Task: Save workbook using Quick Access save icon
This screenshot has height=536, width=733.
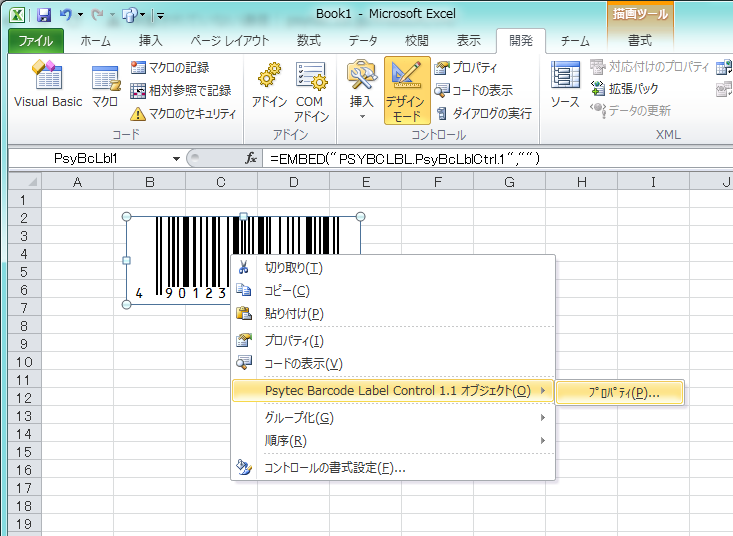Action: click(43, 16)
